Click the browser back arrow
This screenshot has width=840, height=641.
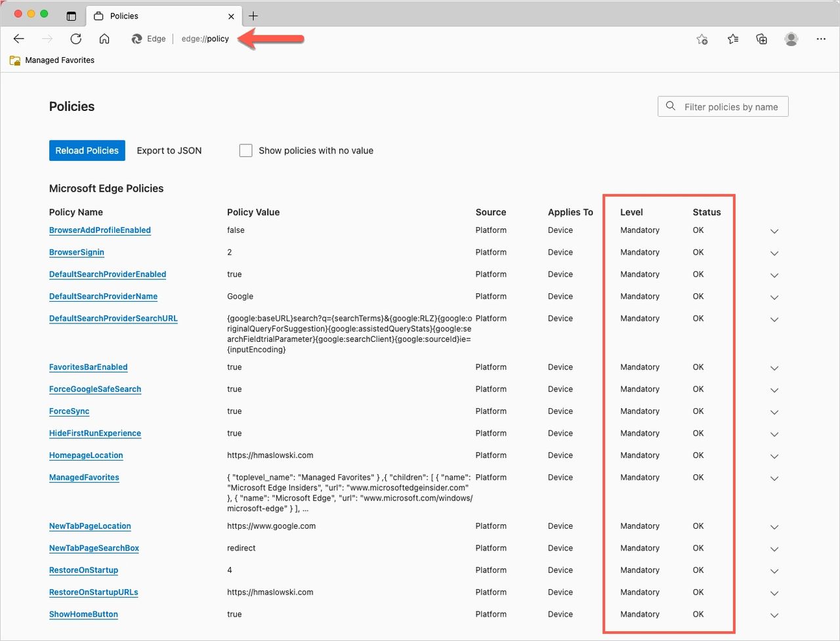[x=19, y=39]
